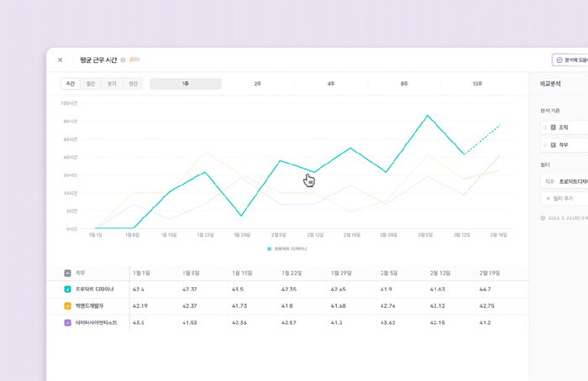Toggle the header checkbox next to 직무
Viewport: 588px width, 381px height.
point(67,273)
